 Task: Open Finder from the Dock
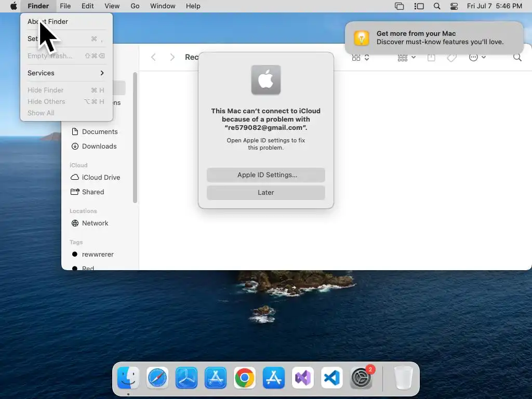128,378
